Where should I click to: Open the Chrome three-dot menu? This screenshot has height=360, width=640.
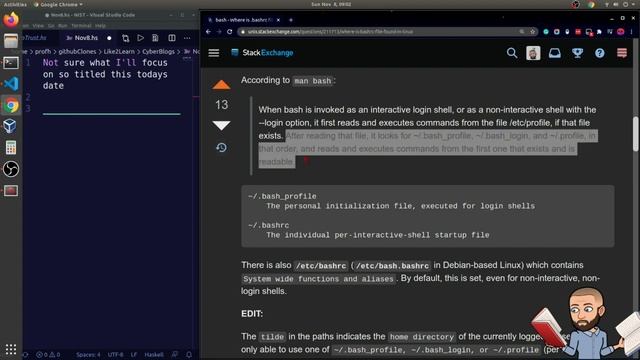[x=632, y=31]
